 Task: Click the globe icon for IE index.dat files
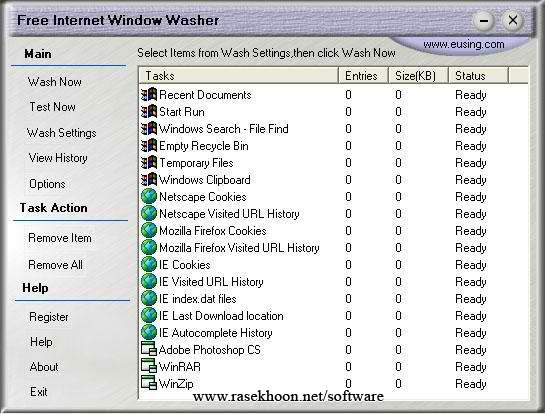click(x=149, y=299)
